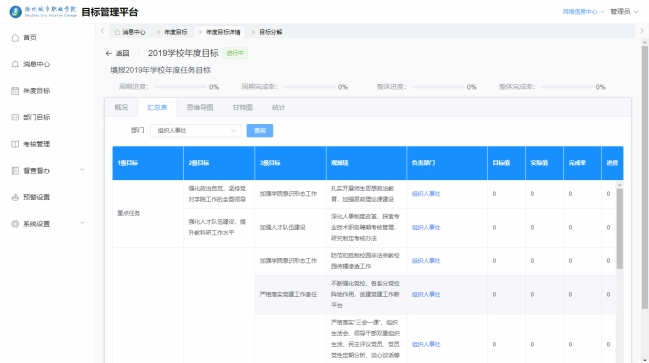Click the 严格落实党建工作责任 cell
The width and height of the screenshot is (649, 363).
tap(291, 294)
